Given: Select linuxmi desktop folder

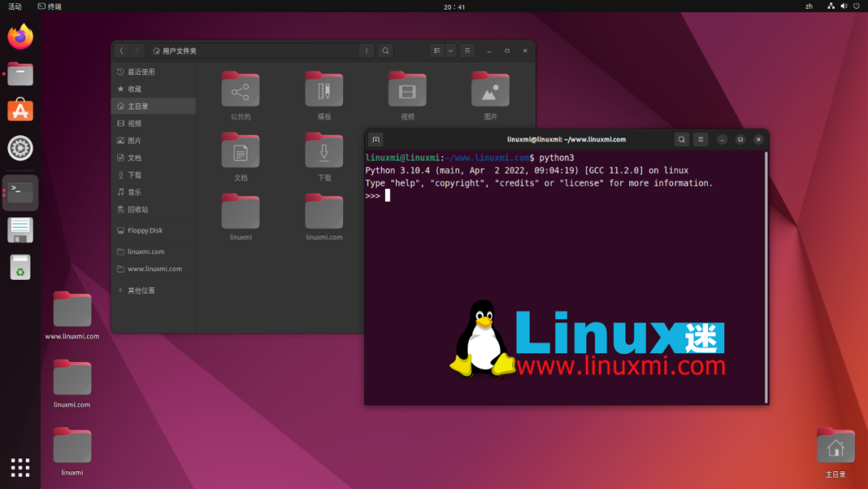Looking at the screenshot, I should (x=72, y=451).
